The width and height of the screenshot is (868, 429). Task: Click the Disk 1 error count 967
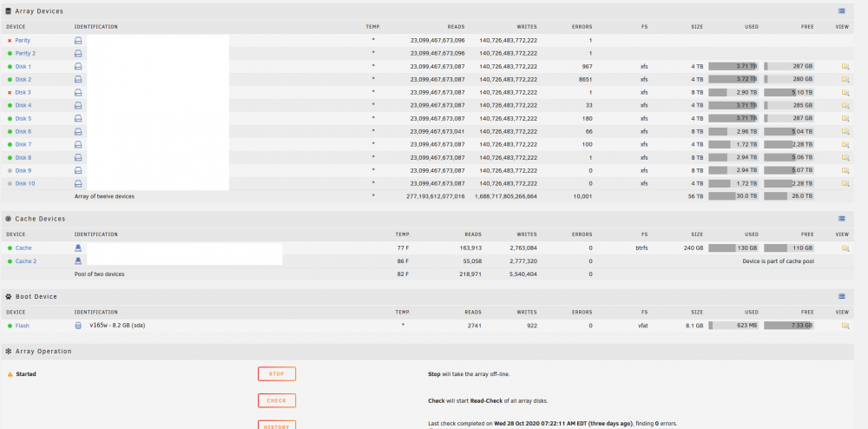(587, 67)
